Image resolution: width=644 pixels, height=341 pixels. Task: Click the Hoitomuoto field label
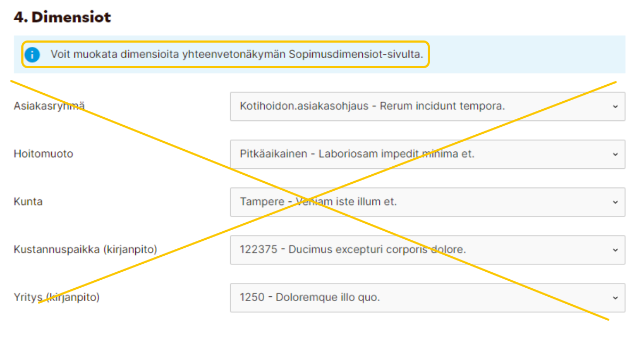click(43, 154)
